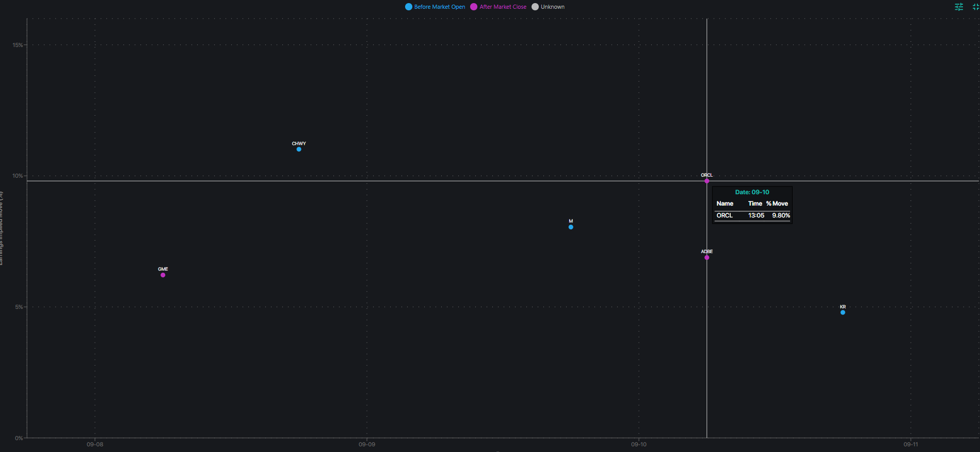This screenshot has width=980, height=452.
Task: Click the 09-08 x-axis label
Action: pyautogui.click(x=95, y=444)
